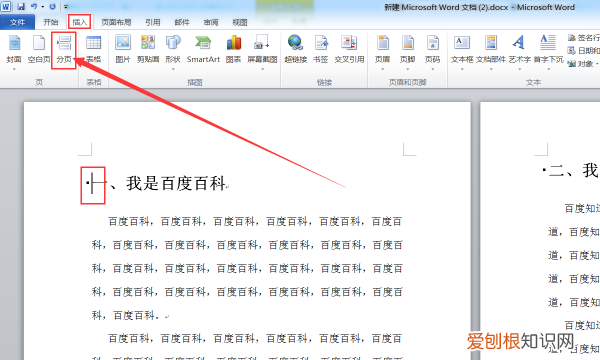600x360 pixels.
Task: Open the Footer (页脚) options
Action: pos(408,49)
